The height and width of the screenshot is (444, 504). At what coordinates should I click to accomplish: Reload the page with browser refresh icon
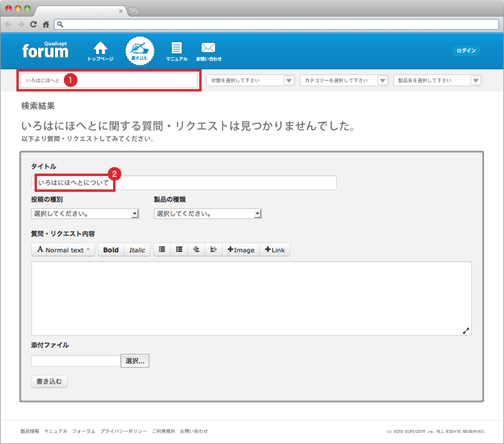33,24
